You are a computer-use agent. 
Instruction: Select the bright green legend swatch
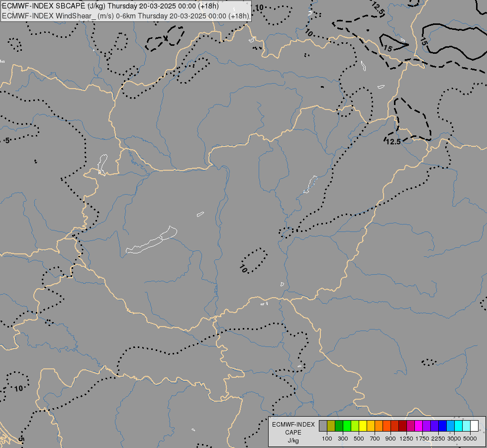[x=347, y=426]
